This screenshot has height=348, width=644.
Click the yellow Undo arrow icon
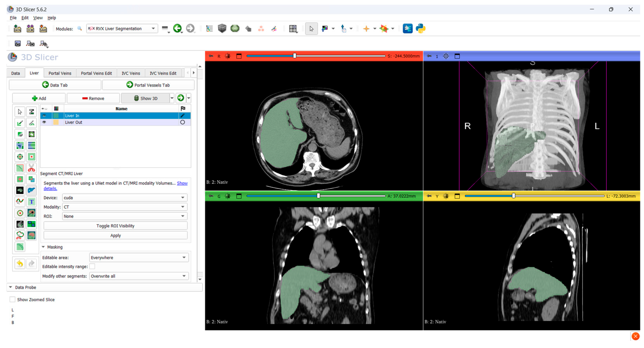[x=20, y=264]
